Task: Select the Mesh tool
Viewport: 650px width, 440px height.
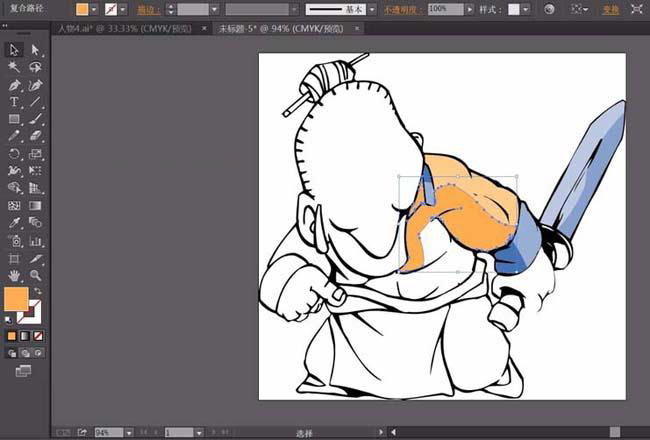Action: click(x=14, y=205)
